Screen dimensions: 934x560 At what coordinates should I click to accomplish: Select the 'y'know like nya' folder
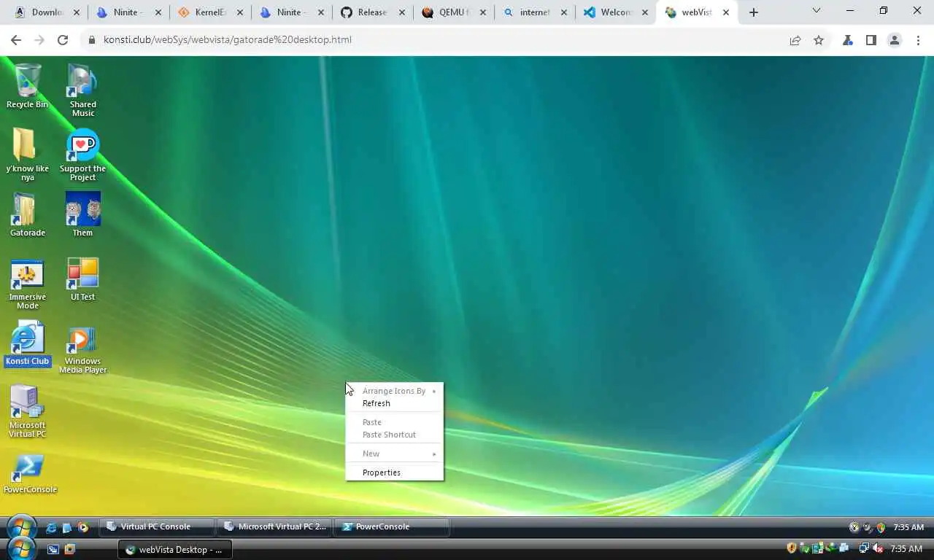28,155
